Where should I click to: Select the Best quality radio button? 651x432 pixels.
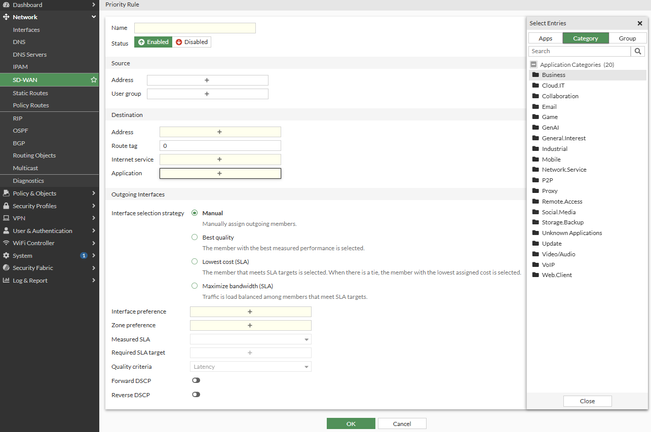tap(194, 237)
